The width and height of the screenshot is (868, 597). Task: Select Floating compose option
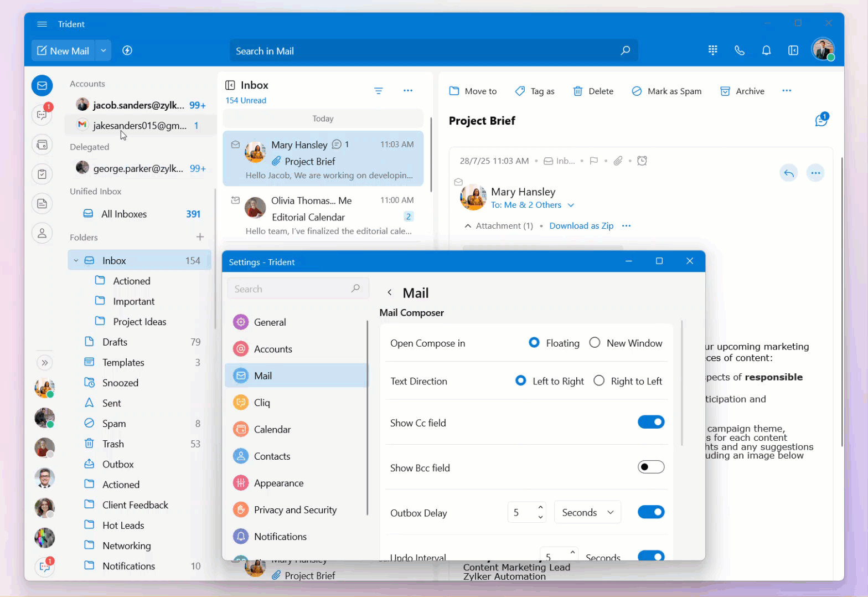(x=534, y=343)
